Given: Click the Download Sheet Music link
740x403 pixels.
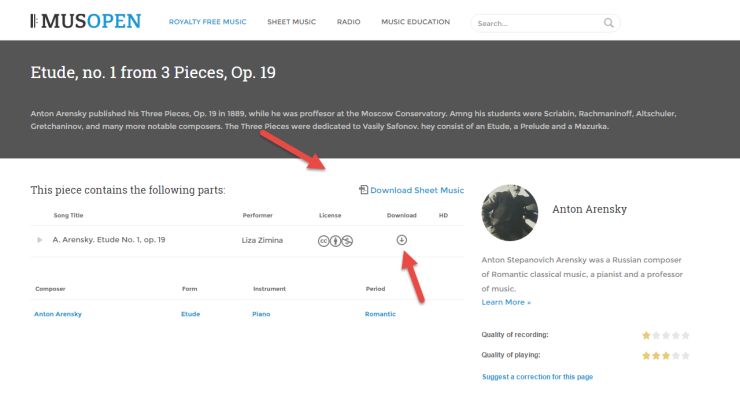Looking at the screenshot, I should tap(417, 190).
